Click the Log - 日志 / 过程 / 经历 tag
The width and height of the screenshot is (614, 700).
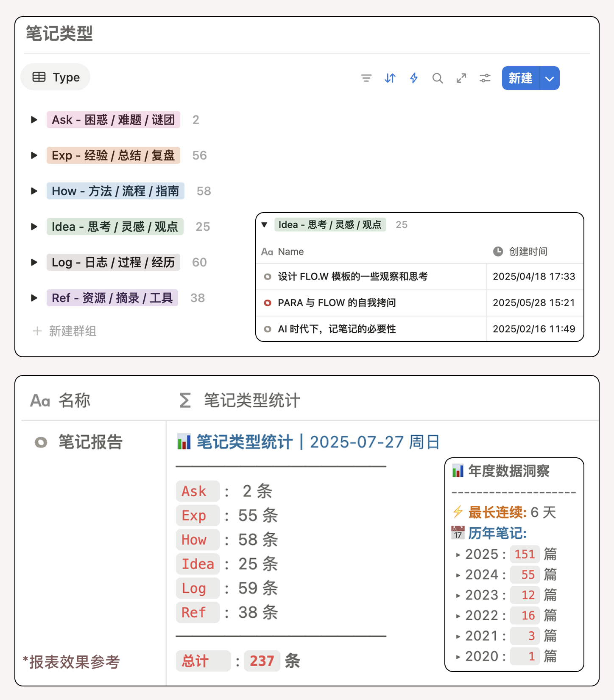(113, 262)
